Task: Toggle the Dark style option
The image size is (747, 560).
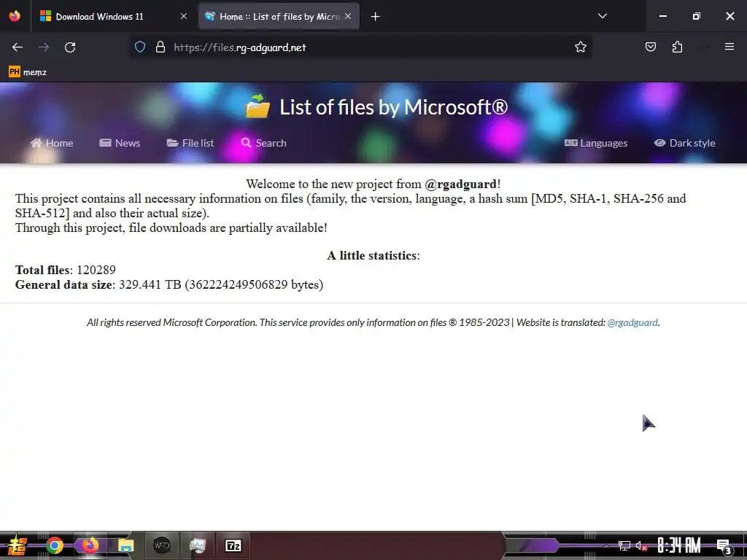Action: (684, 143)
